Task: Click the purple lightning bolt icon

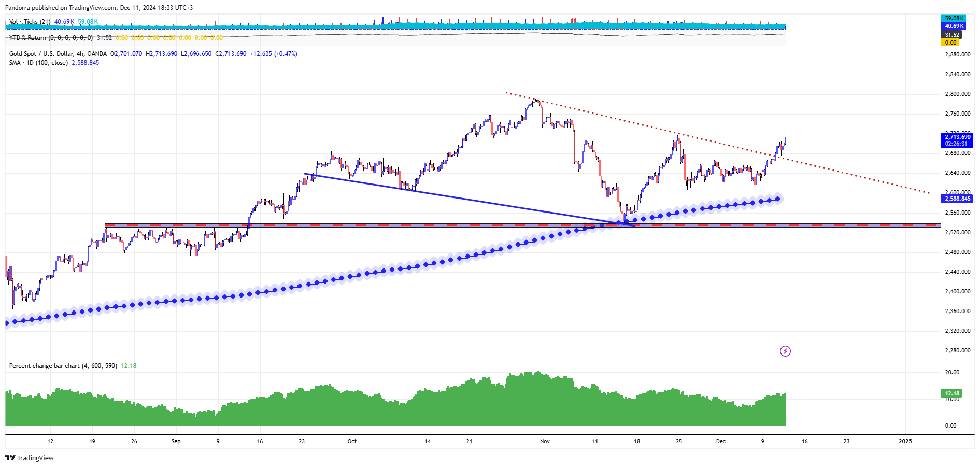Action: [x=785, y=351]
